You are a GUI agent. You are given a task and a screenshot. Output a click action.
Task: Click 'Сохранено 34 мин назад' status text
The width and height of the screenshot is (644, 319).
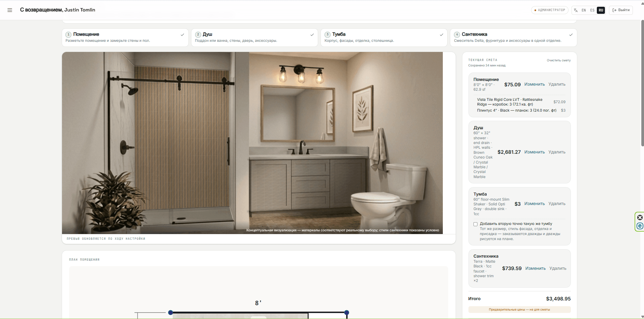coord(487,65)
